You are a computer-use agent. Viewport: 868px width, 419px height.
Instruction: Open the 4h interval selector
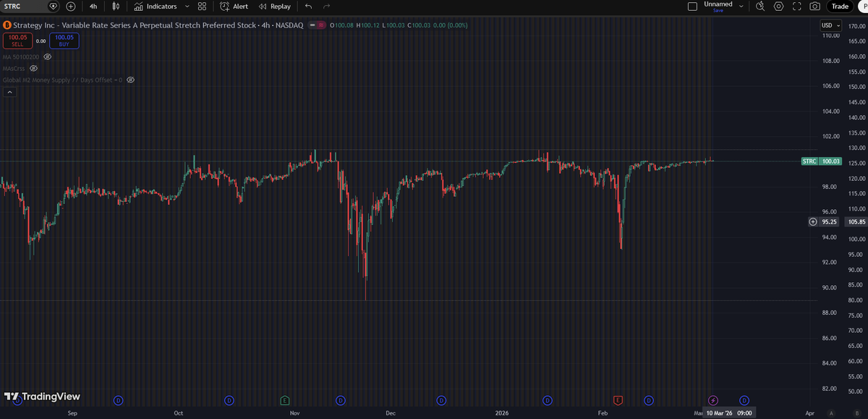tap(93, 7)
